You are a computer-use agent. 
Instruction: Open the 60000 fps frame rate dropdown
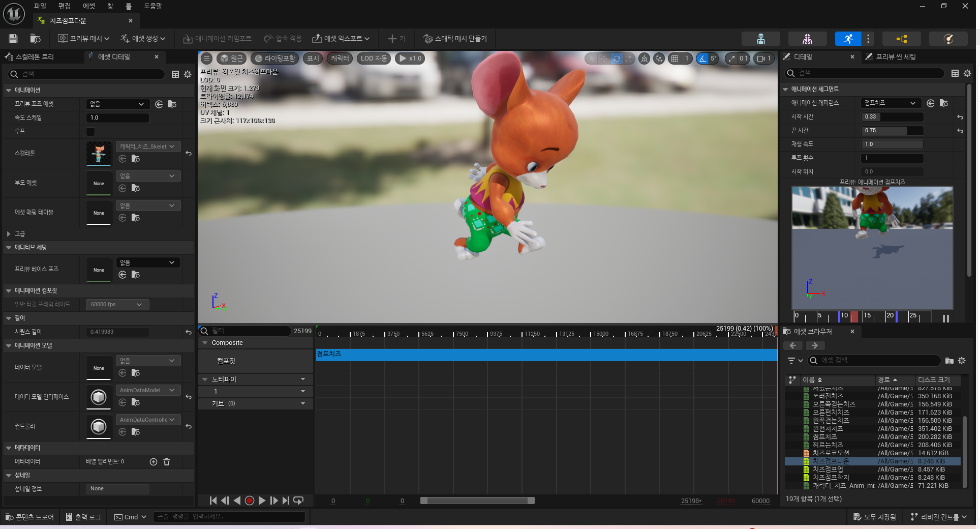pyautogui.click(x=117, y=305)
